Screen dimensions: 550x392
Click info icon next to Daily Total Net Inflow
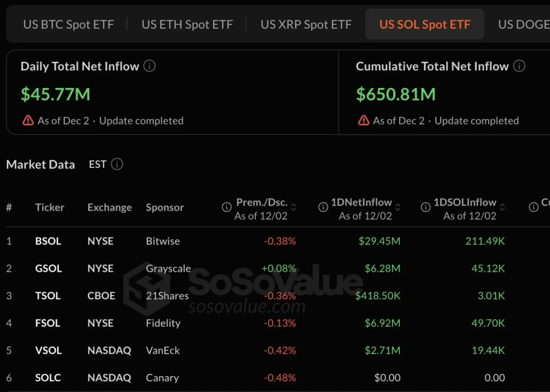coord(149,66)
